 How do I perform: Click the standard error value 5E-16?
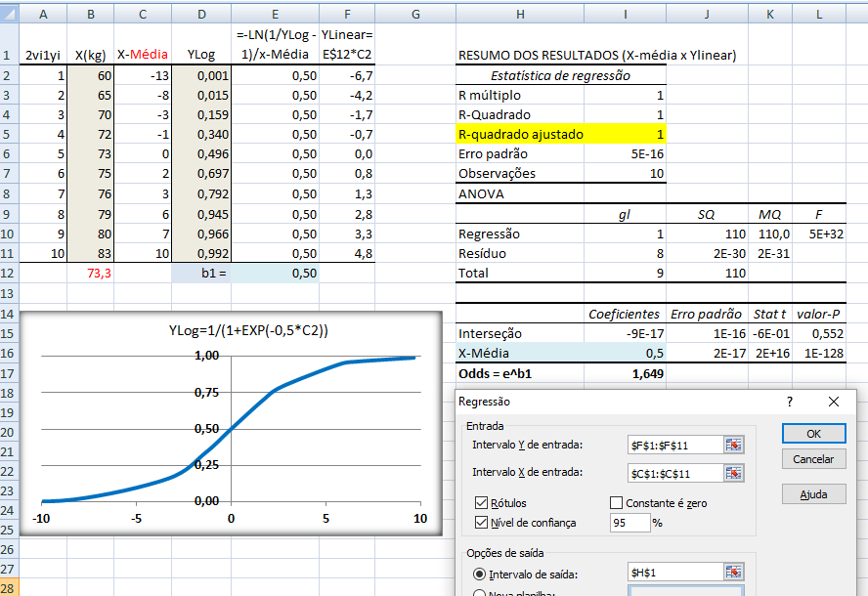[x=625, y=153]
